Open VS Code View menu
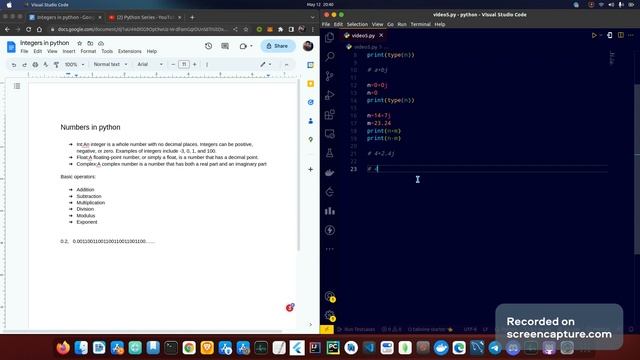This screenshot has height=360, width=640. (378, 24)
